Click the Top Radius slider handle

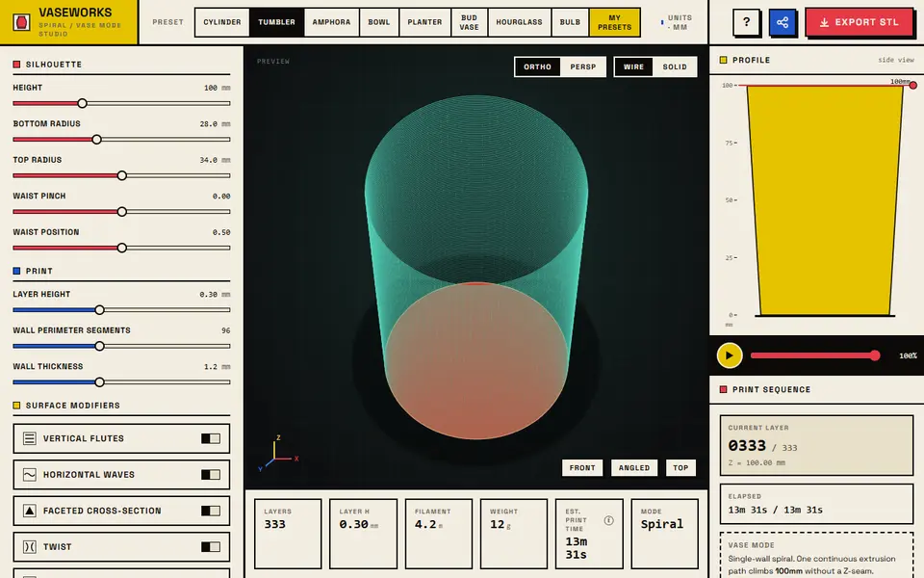[x=122, y=175]
